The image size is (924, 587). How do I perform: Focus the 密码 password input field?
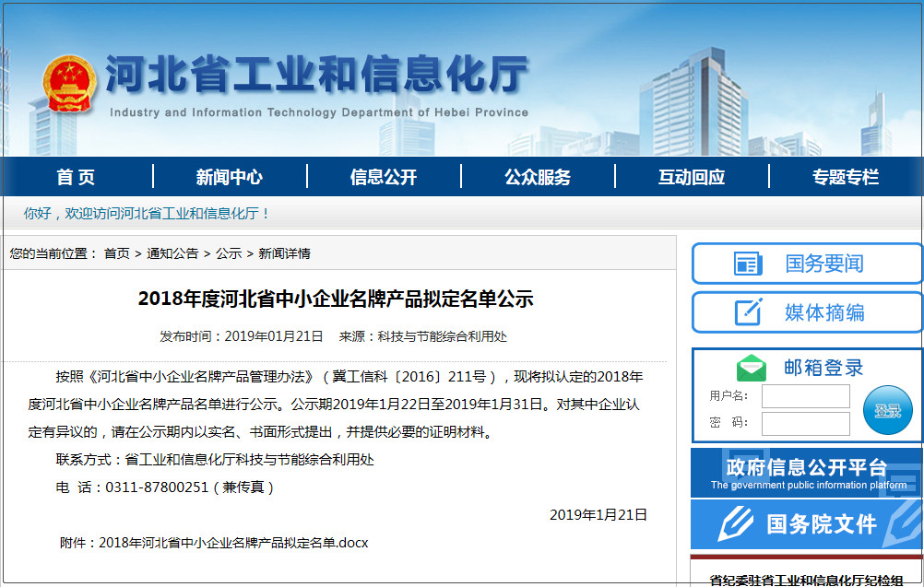[x=805, y=423]
